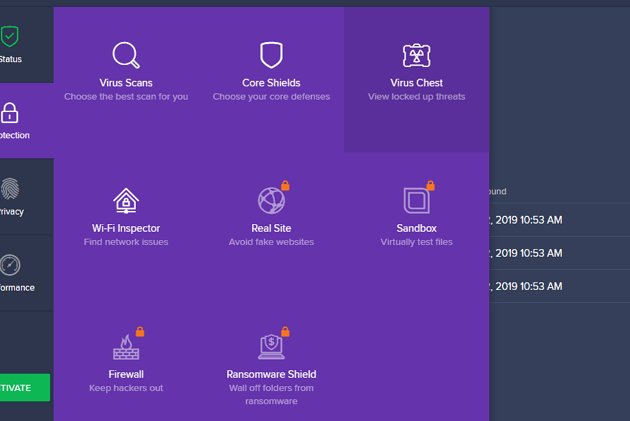630x421 pixels.
Task: Click the orange lock badge on Sandbox
Action: coord(430,186)
